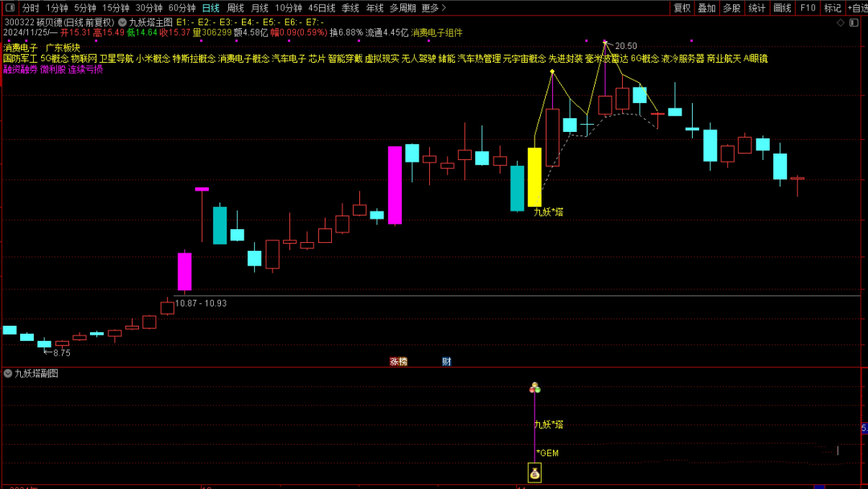Click the panel layout icon at top-left

[9, 8]
